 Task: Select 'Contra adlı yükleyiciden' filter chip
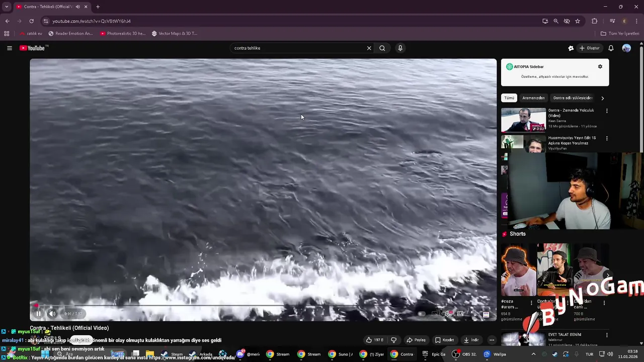coord(573,98)
